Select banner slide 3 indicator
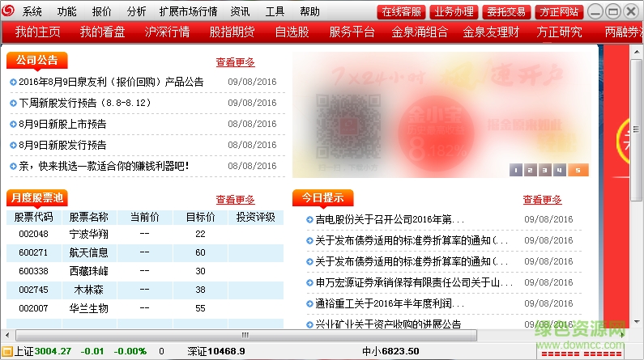The width and height of the screenshot is (644, 360). tap(544, 170)
